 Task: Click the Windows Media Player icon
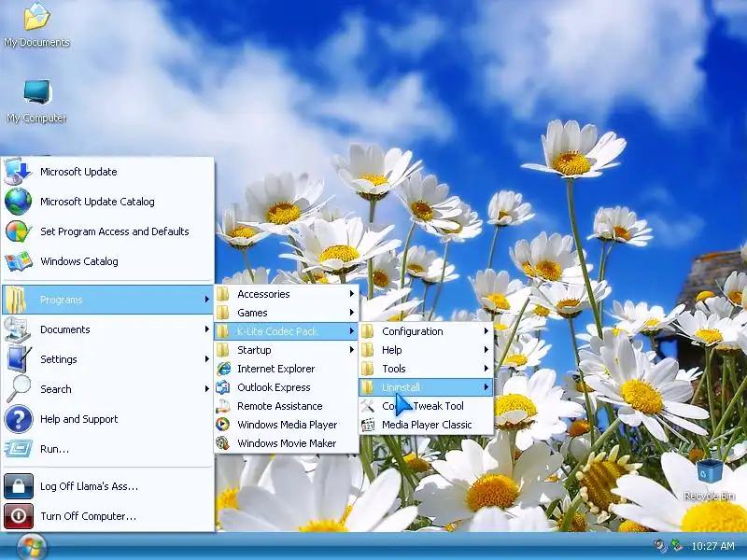coord(222,425)
